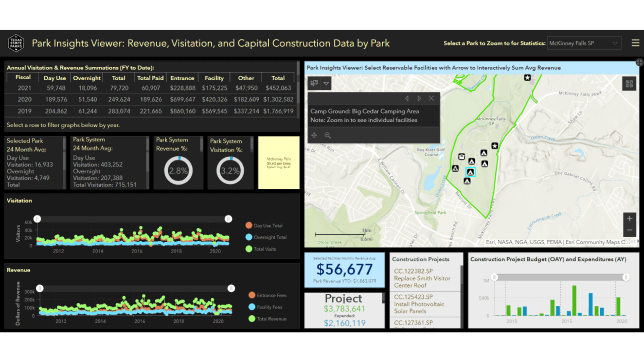
Task: Click the Entrance column header
Action: 182,78
